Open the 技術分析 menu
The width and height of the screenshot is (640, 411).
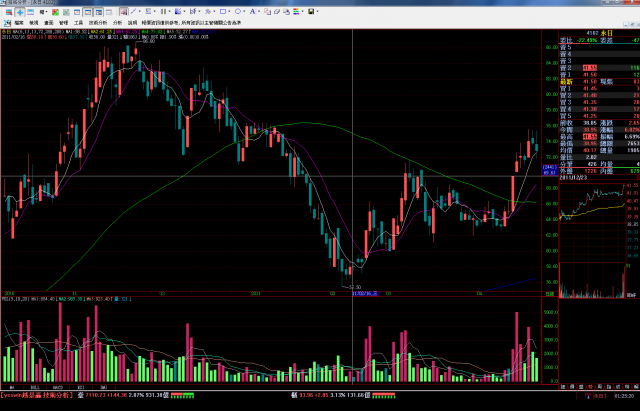click(x=98, y=23)
